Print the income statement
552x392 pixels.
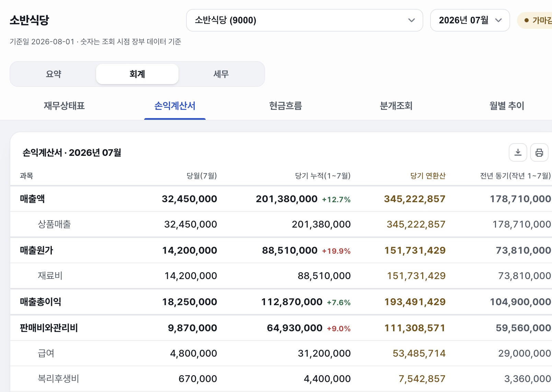539,152
